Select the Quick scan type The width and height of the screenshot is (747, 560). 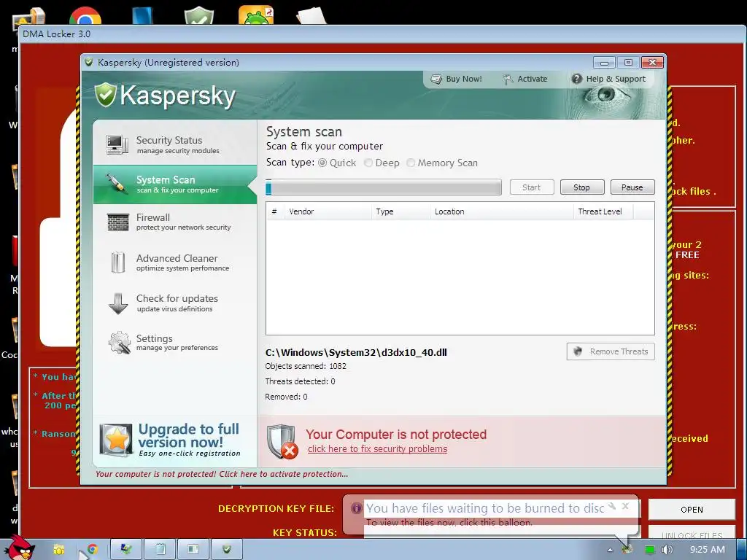[x=322, y=163]
